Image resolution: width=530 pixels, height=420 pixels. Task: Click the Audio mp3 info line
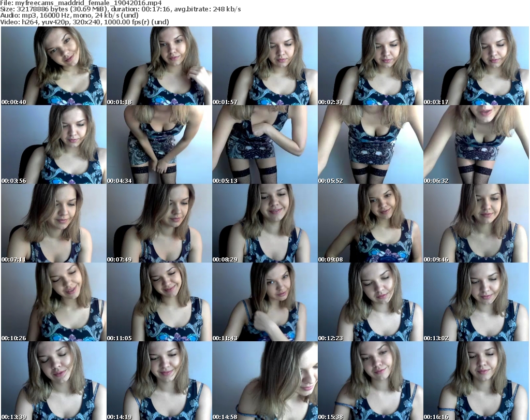pyautogui.click(x=69, y=16)
